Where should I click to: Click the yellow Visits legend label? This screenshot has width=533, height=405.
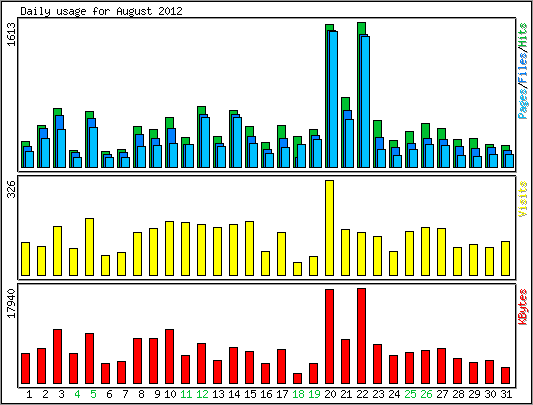(523, 199)
